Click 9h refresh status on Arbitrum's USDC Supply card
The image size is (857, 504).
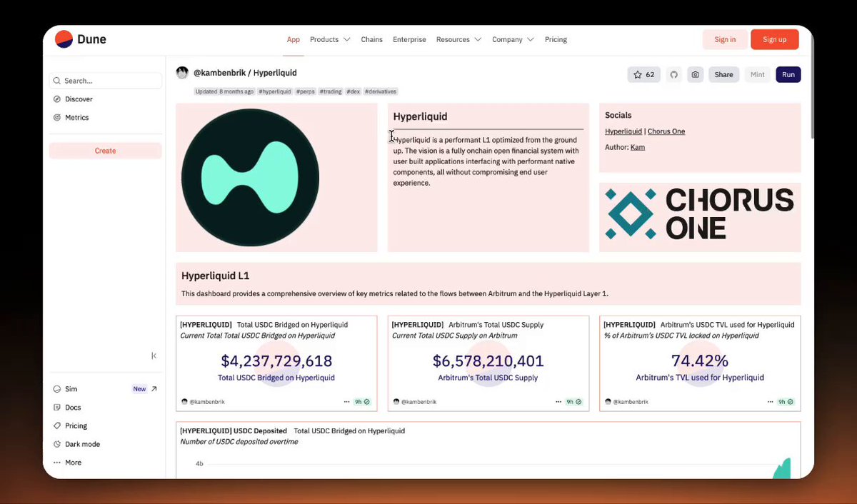pyautogui.click(x=574, y=402)
